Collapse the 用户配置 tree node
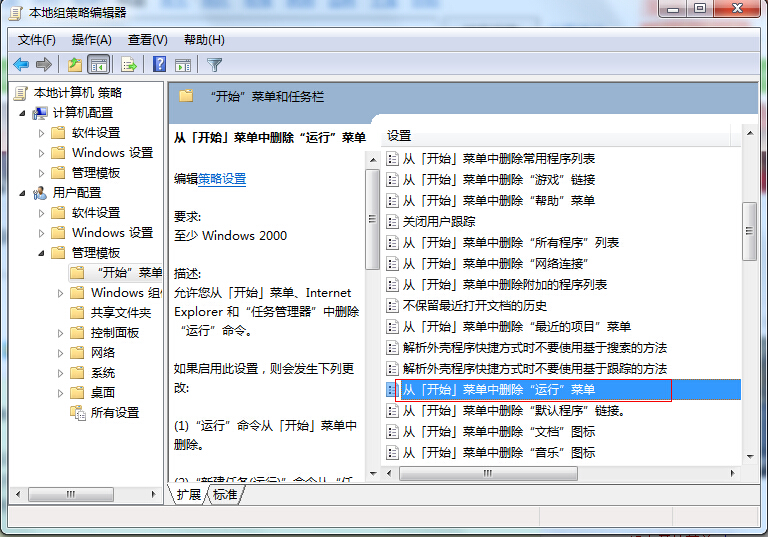 (x=22, y=192)
